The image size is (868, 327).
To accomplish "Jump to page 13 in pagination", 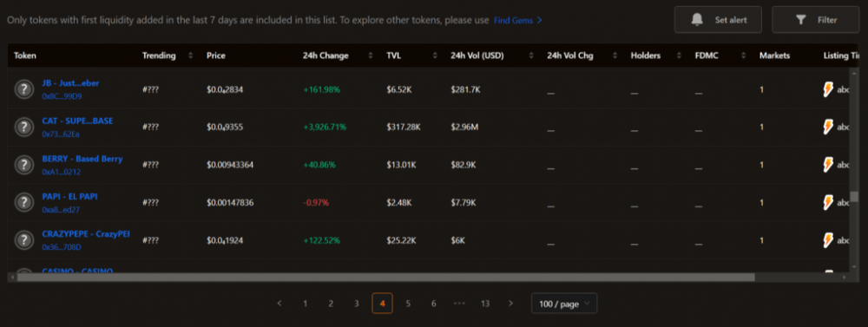I will 485,304.
